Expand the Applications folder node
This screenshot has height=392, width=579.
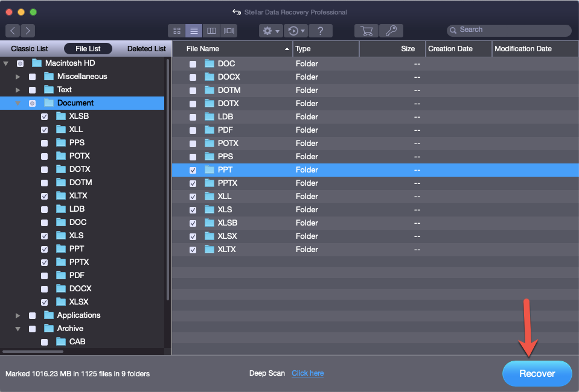coord(18,315)
